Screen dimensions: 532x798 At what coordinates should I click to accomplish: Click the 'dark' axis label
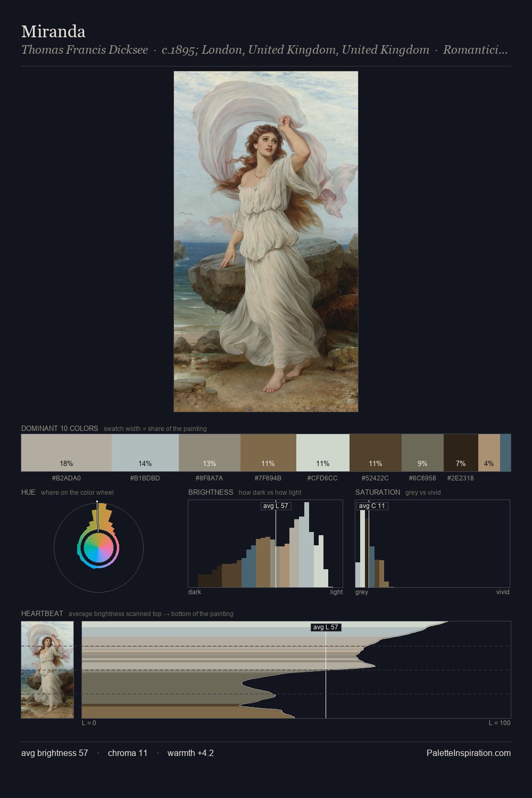[x=195, y=592]
